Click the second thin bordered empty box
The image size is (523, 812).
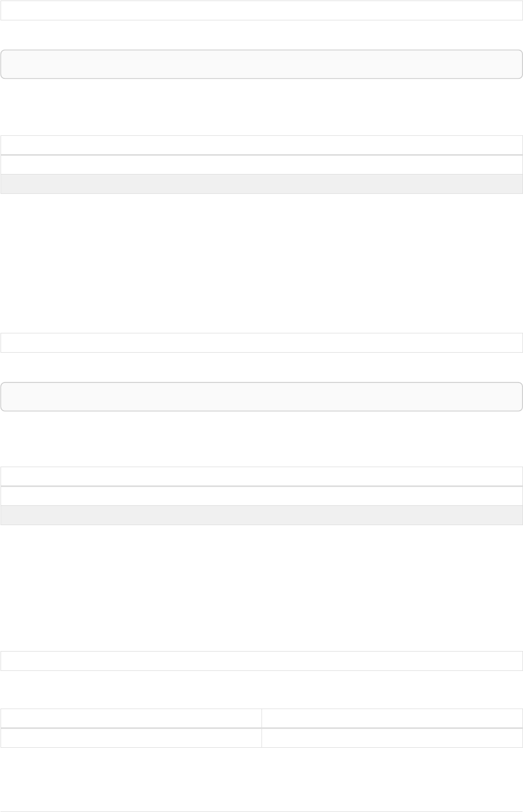pyautogui.click(x=261, y=343)
